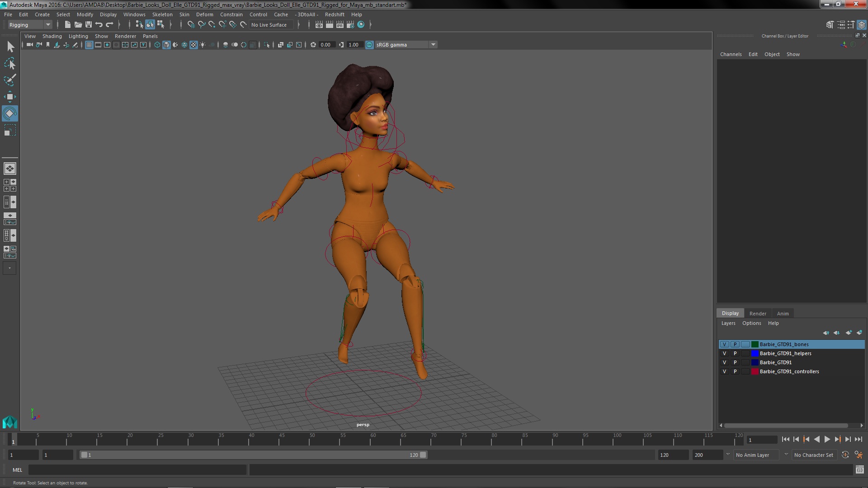Open a scene with folder icon
The height and width of the screenshot is (488, 868).
click(x=78, y=25)
